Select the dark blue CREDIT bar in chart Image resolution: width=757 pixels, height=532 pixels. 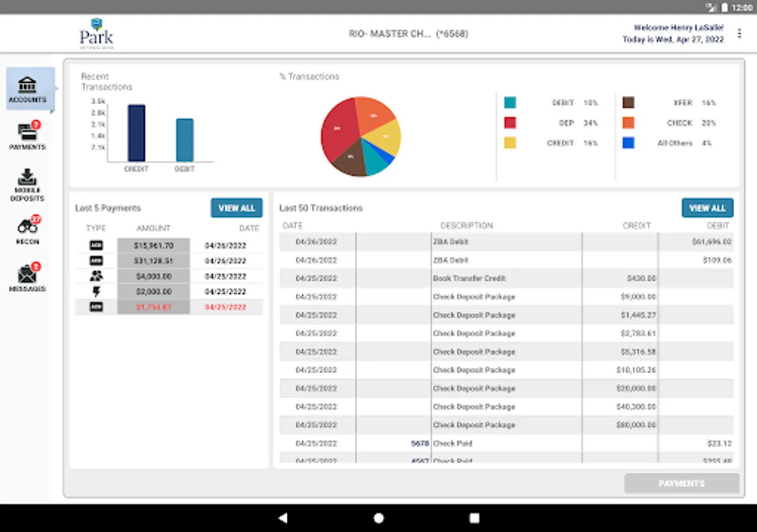click(137, 133)
